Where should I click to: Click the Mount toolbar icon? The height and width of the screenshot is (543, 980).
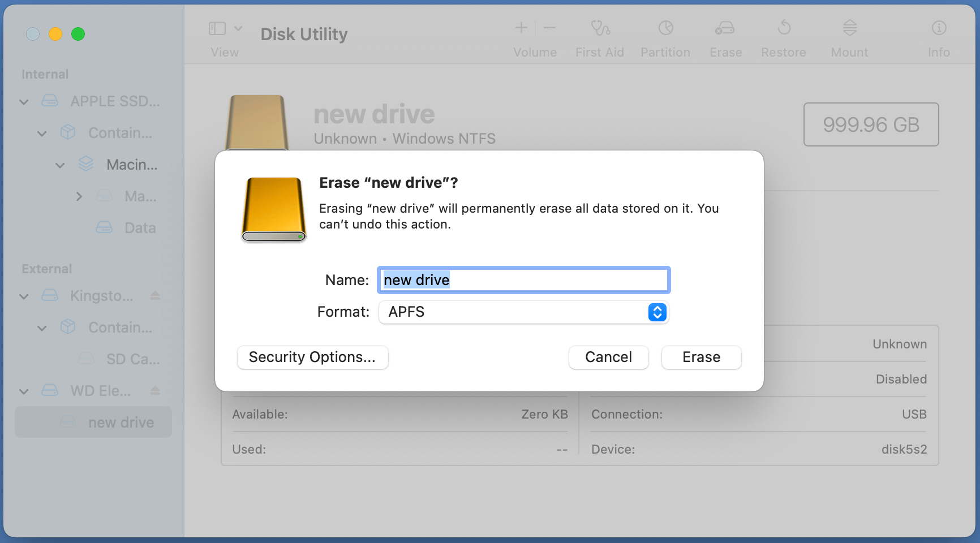[x=849, y=34]
